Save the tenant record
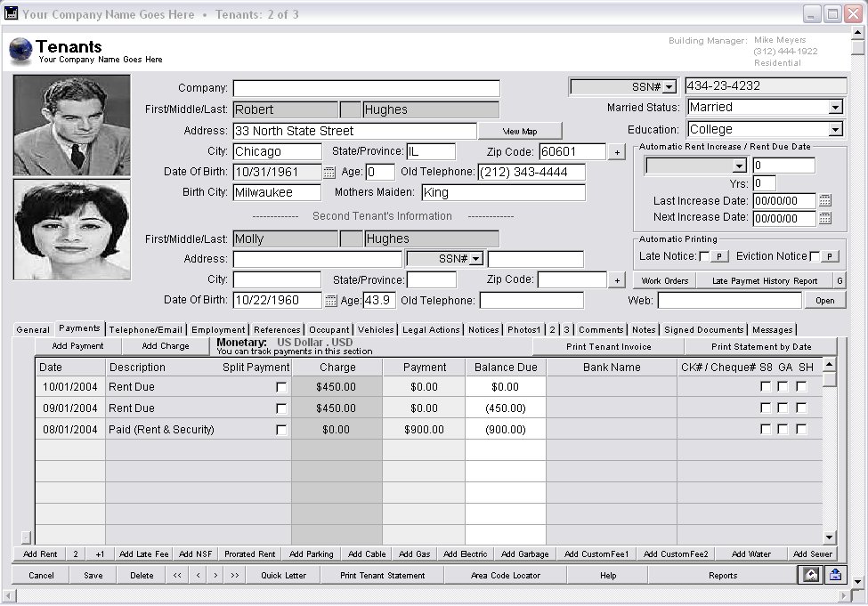 (93, 576)
